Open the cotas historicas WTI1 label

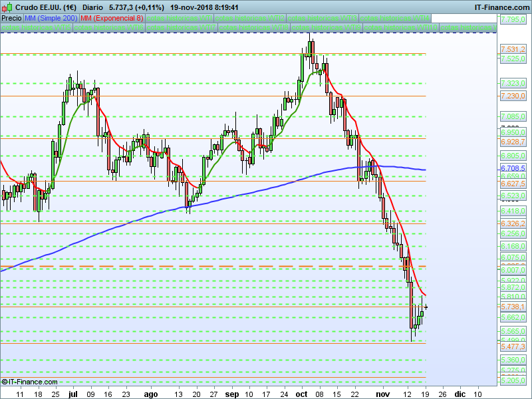point(179,19)
